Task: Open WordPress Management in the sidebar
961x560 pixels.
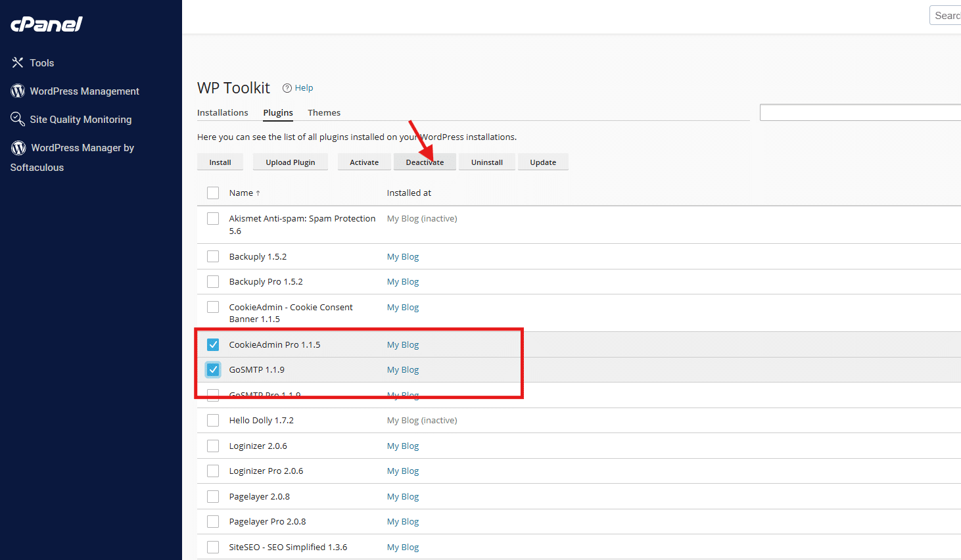Action: tap(85, 91)
